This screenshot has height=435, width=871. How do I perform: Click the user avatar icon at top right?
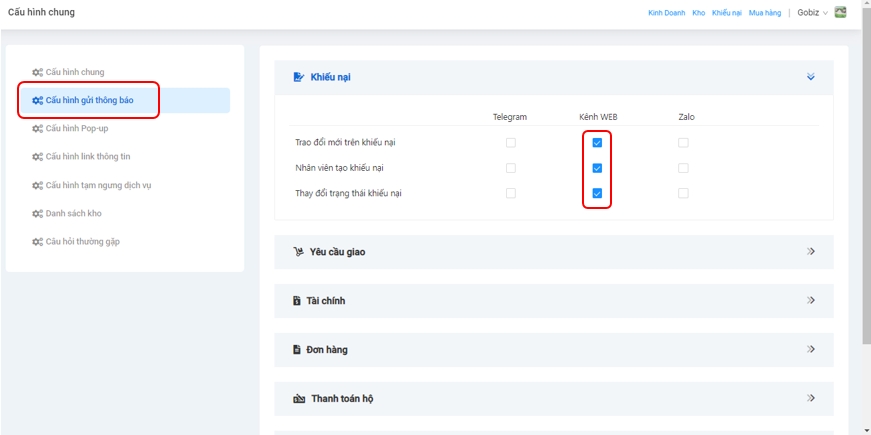click(841, 13)
